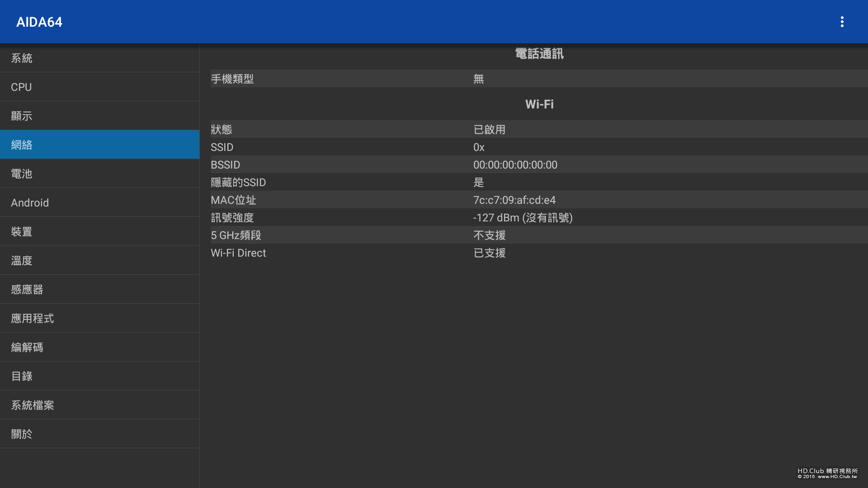Select the 5 GHz頻段 row
Viewport: 868px width, 488px height.
tap(539, 235)
